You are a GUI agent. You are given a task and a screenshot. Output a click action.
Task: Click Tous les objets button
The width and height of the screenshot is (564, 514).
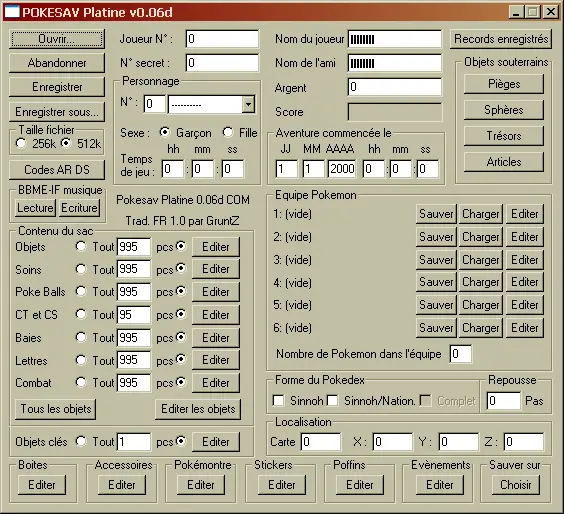[x=56, y=409]
